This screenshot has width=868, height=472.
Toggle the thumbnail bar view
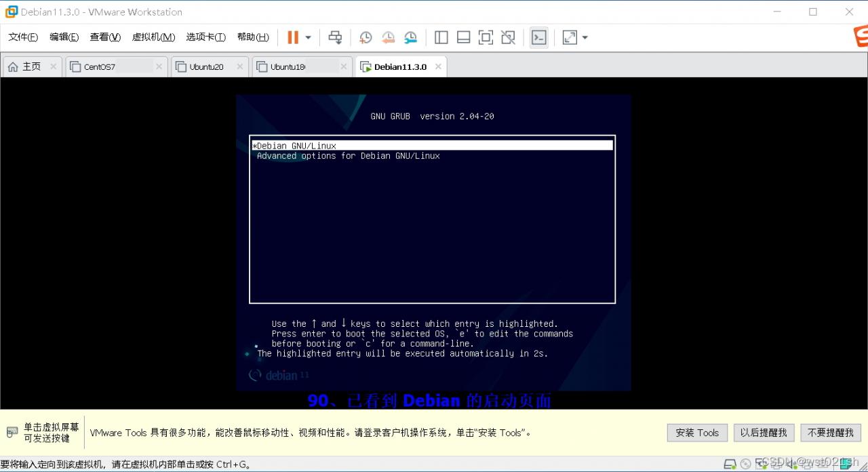pos(464,37)
